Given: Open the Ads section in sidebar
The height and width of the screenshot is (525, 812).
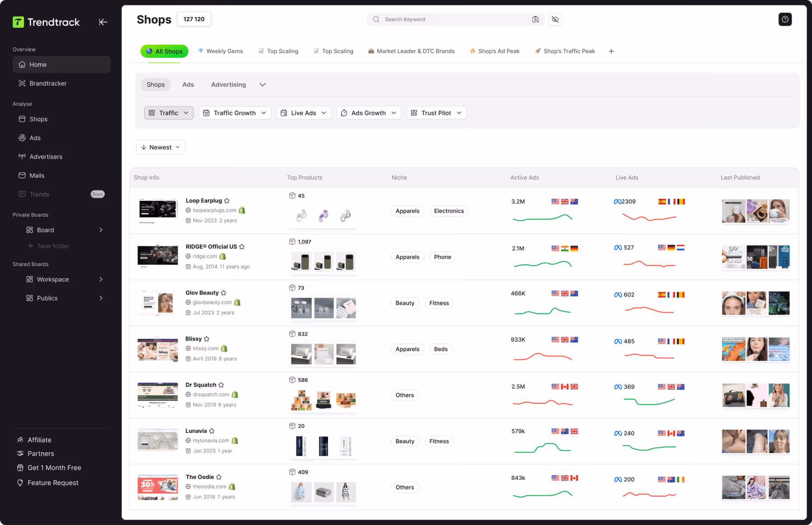Looking at the screenshot, I should coord(35,138).
